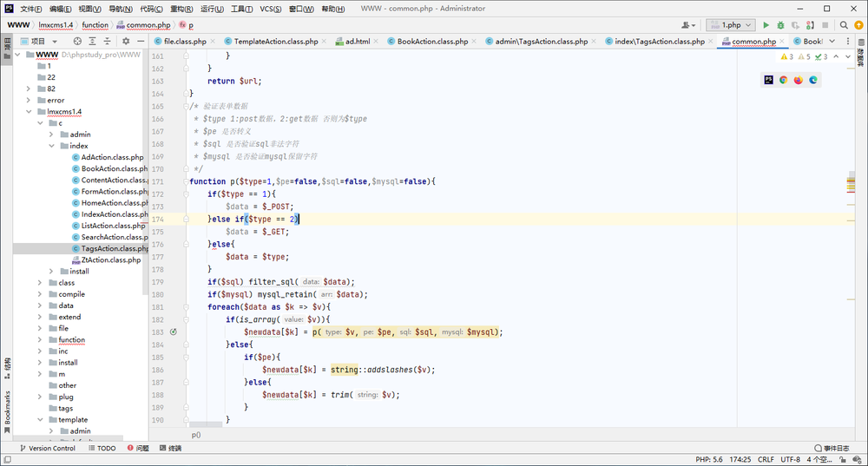Open the 代码(C) menu
This screenshot has width=868, height=466.
151,9
